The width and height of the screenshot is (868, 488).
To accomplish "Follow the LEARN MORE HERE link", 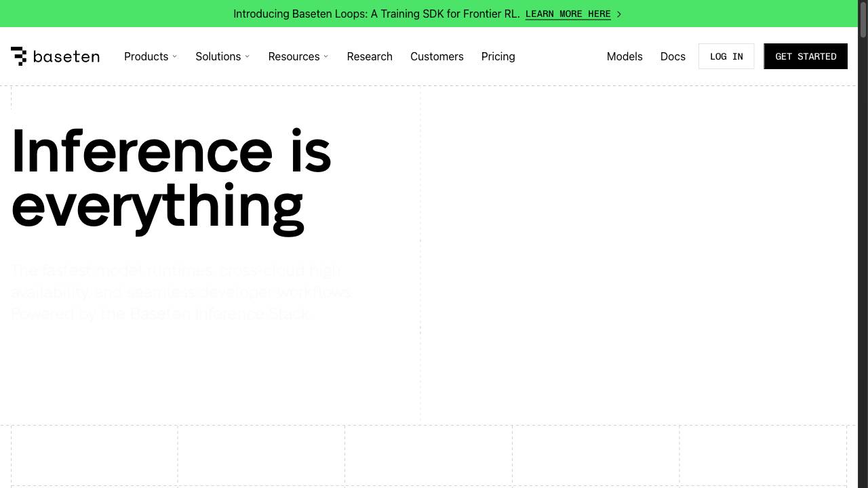I will point(568,14).
